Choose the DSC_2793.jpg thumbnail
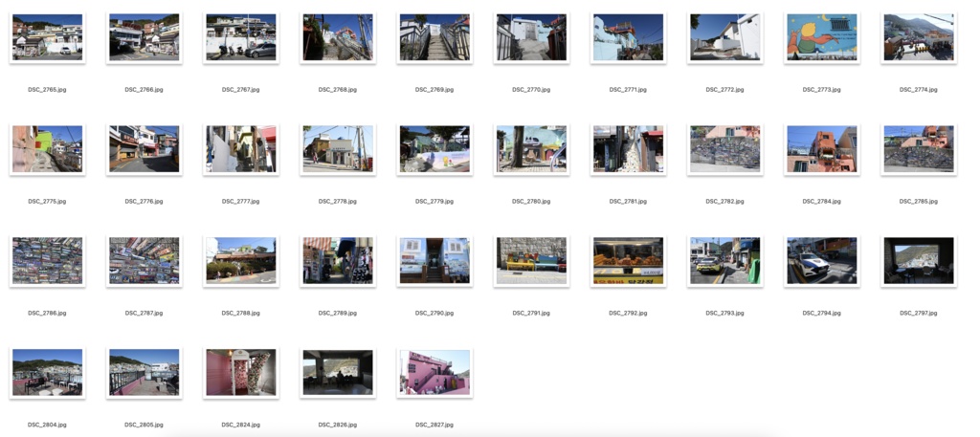 point(725,261)
